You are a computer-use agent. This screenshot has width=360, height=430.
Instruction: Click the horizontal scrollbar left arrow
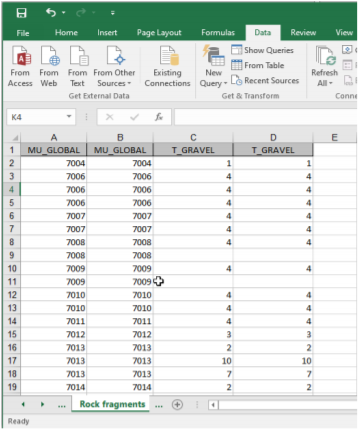point(213,405)
